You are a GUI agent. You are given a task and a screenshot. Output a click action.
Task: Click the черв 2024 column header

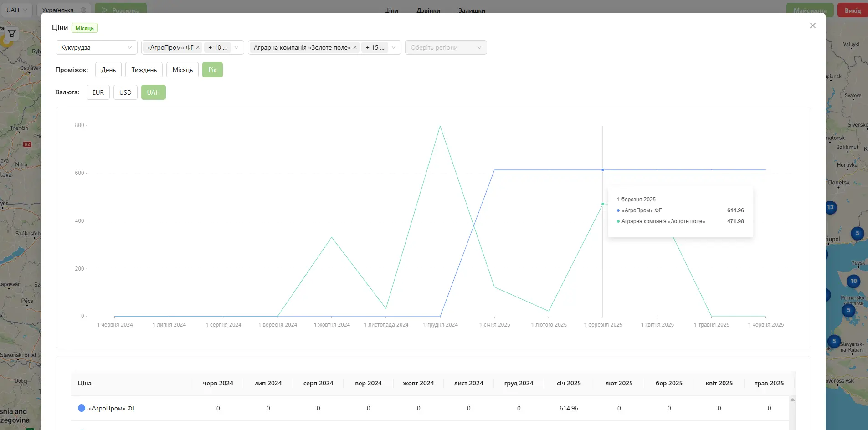pyautogui.click(x=218, y=383)
